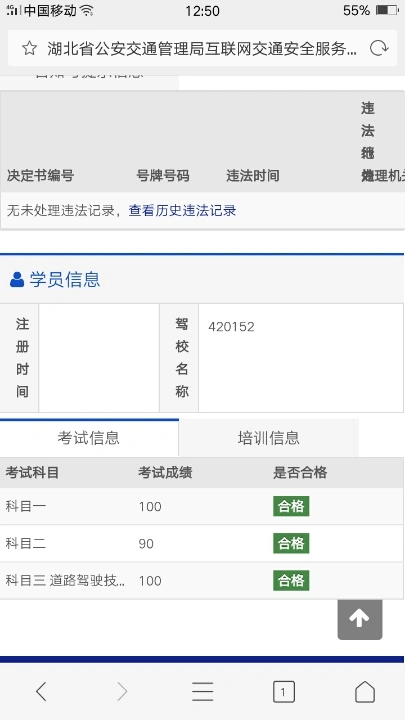Tap the 决定书编号 column header

(40, 175)
